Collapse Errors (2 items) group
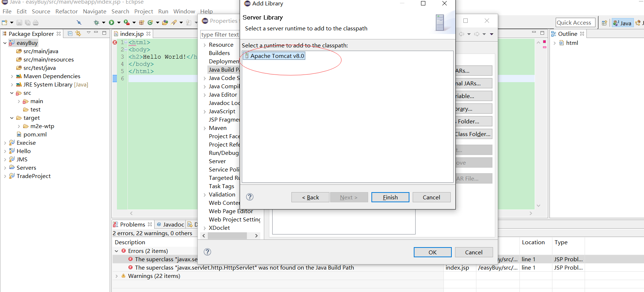The image size is (644, 292). 117,251
